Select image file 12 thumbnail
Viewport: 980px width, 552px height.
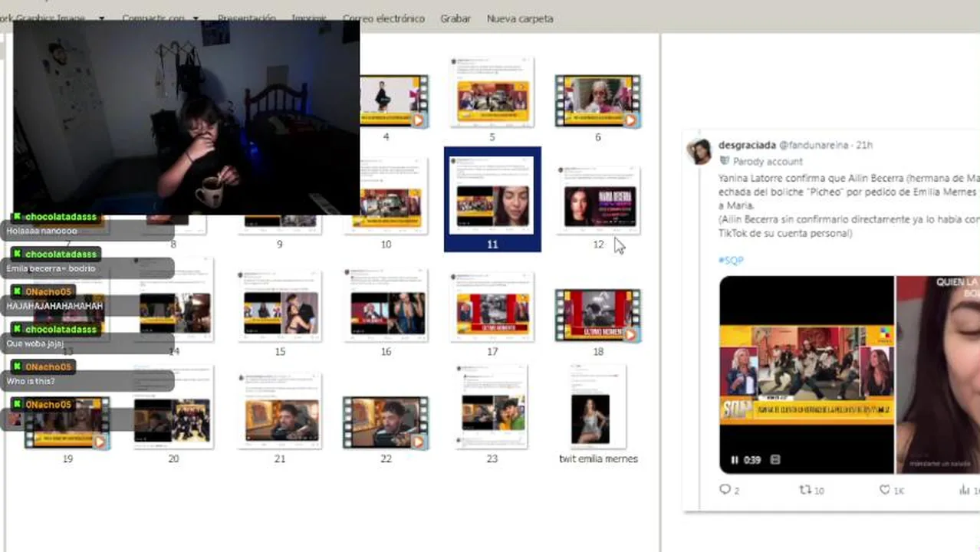coord(598,199)
